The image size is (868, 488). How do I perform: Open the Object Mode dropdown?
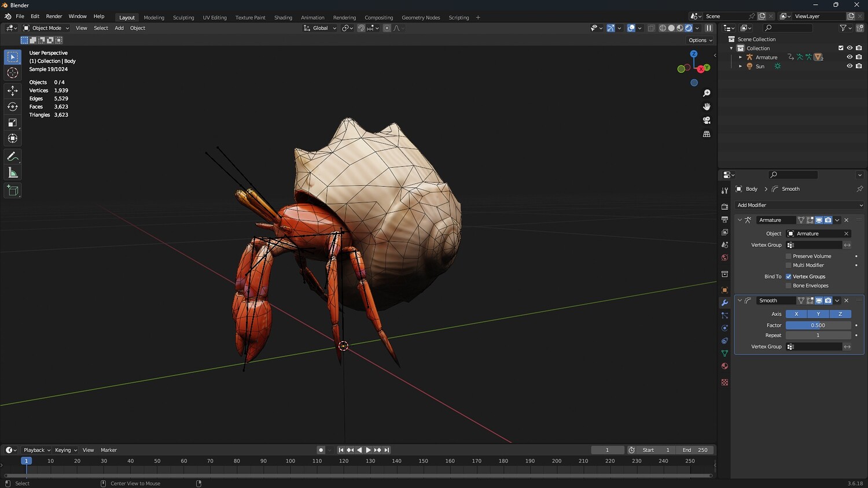click(x=46, y=28)
